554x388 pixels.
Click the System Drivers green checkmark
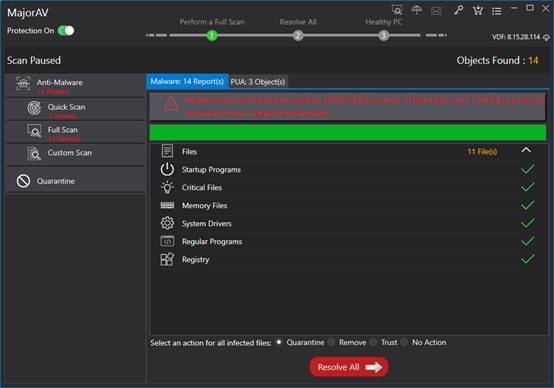tap(528, 223)
